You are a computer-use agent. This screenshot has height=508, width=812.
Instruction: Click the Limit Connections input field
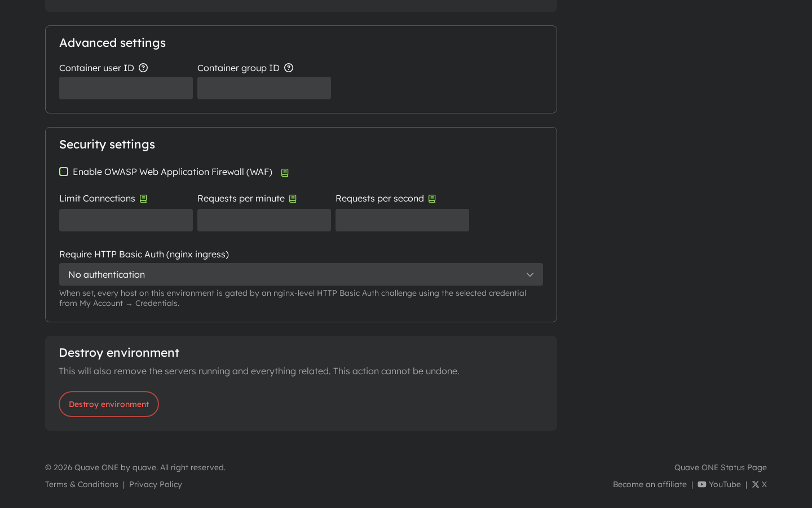125,220
